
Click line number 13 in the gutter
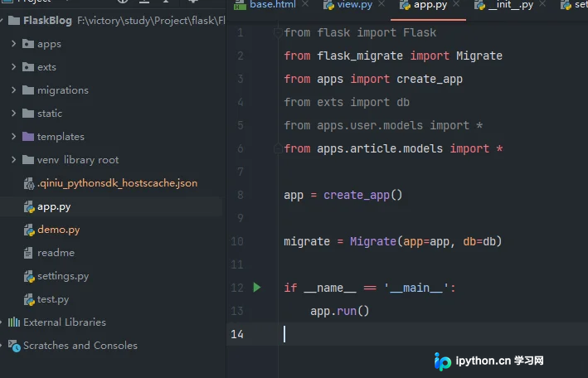pos(237,311)
